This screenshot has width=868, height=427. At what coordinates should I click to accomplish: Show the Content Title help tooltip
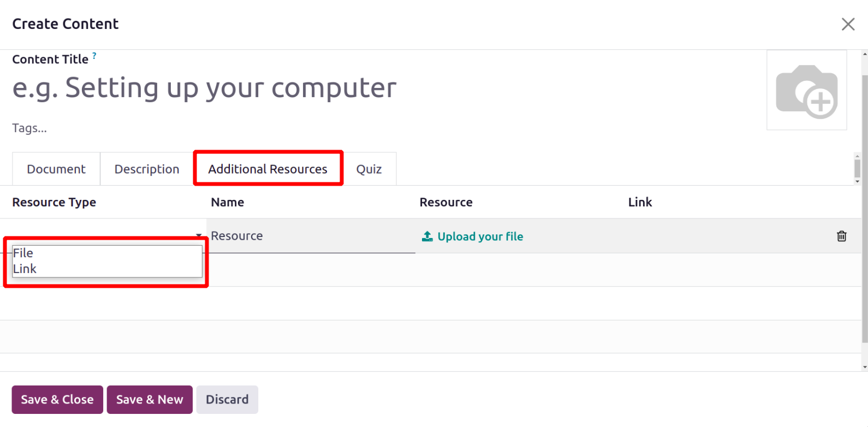point(94,56)
